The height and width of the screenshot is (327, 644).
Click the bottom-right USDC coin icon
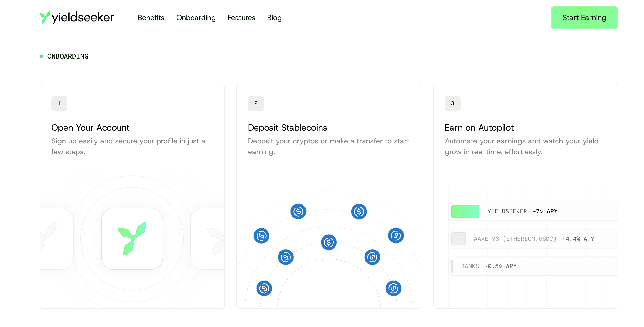pos(393,288)
